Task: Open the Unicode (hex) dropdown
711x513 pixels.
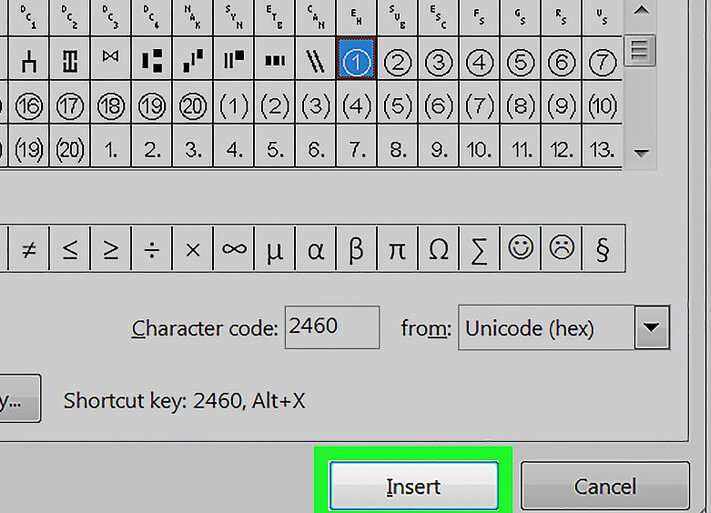Action: pos(652,328)
